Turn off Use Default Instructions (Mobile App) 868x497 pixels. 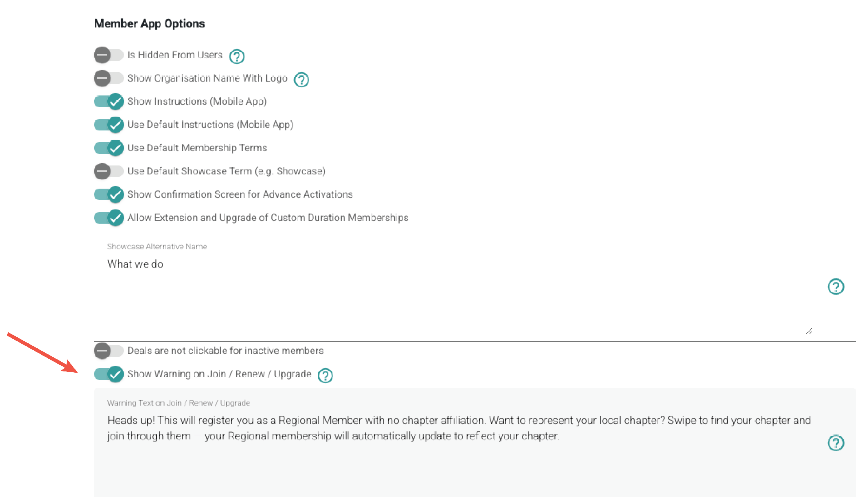108,125
